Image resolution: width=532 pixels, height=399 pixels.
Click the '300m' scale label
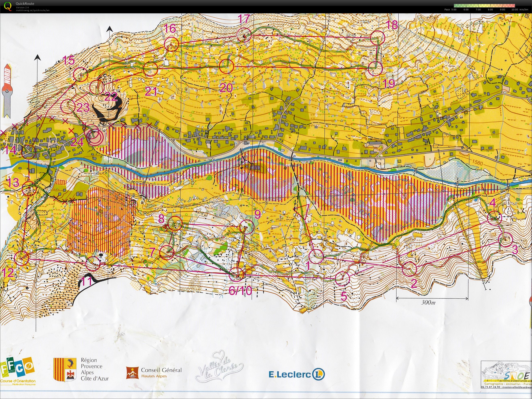(x=428, y=302)
